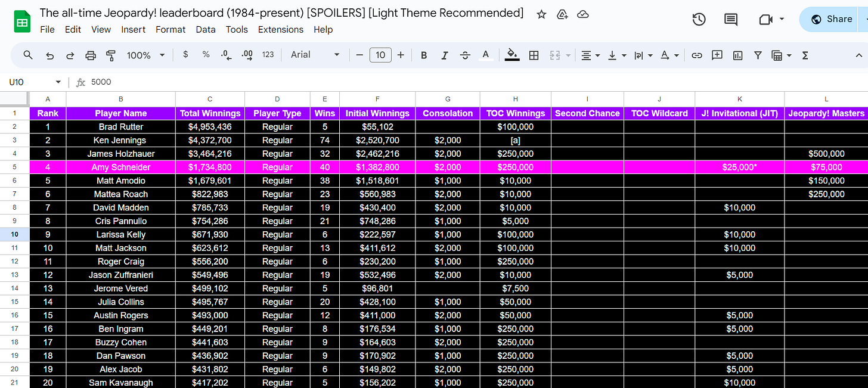Screen dimensions: 868x388
Task: Toggle strikethrough formatting
Action: coord(466,55)
